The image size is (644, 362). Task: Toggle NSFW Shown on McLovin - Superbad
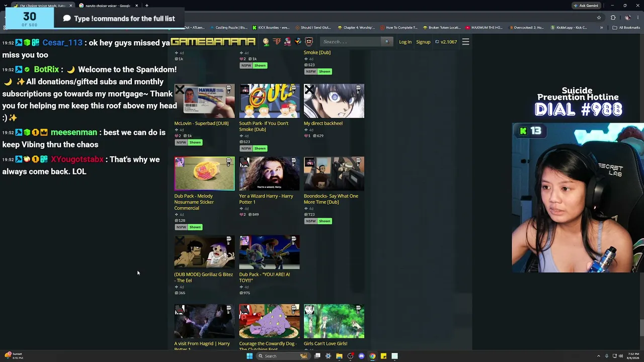pyautogui.click(x=189, y=142)
